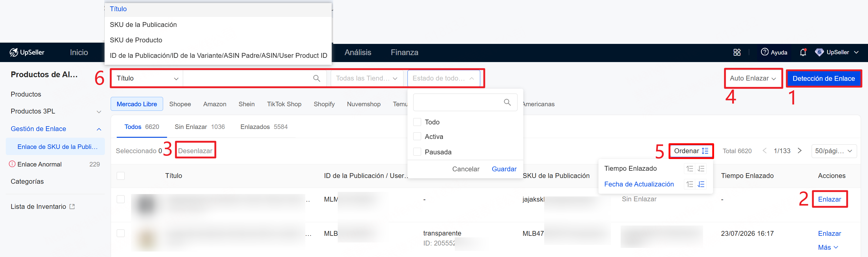The image size is (868, 257).
Task: Click Enlazar in the jajakskl row
Action: tap(829, 199)
